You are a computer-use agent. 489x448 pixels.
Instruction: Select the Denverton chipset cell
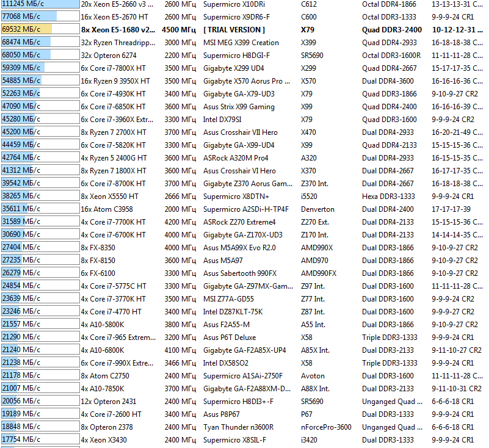tap(317, 209)
